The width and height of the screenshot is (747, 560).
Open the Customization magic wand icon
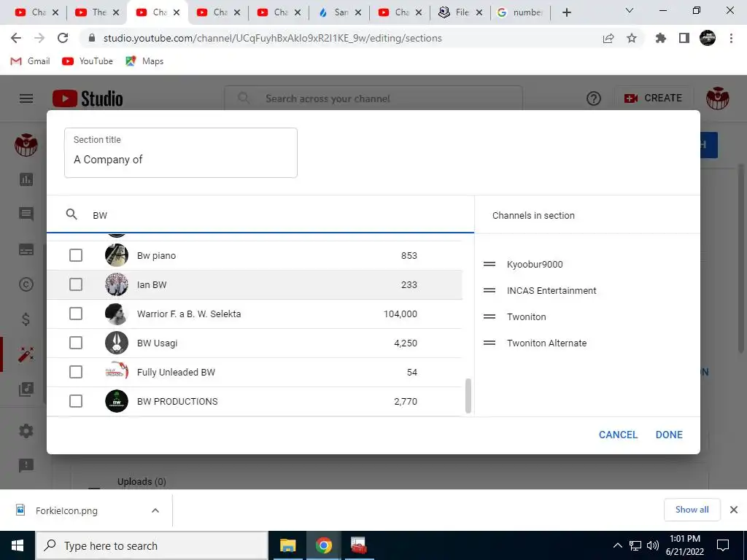pyautogui.click(x=26, y=354)
